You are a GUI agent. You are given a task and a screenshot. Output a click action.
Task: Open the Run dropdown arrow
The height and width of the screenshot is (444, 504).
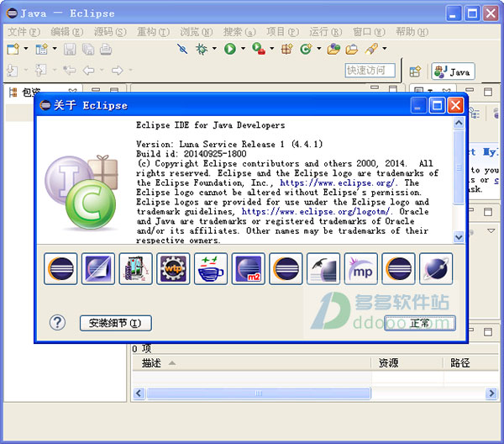[x=243, y=49]
